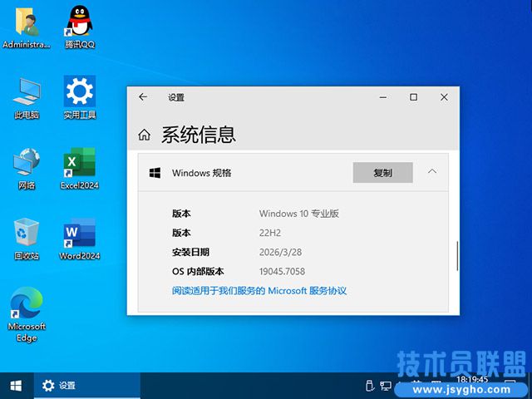
Task: Select the OS build 19045.7058
Action: [282, 272]
